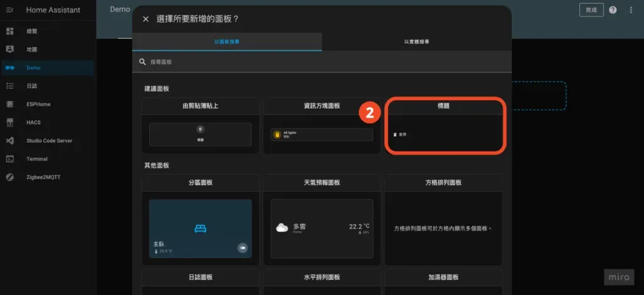
Task: Switch to 以實體搜尋 tab
Action: click(416, 42)
